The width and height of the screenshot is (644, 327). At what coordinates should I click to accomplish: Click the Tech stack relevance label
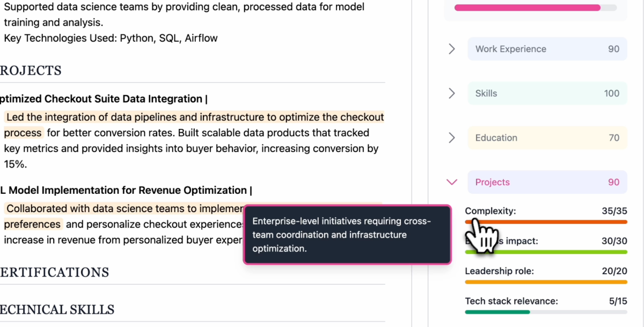coord(511,301)
